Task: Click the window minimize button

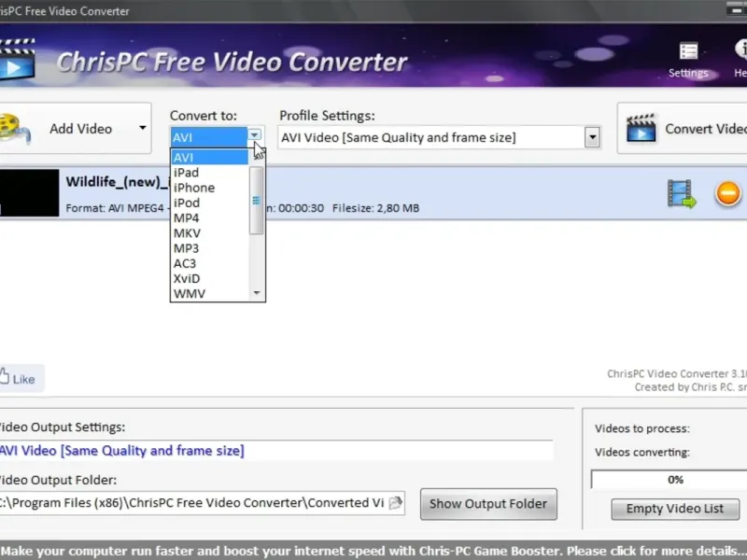Action: coord(737,10)
